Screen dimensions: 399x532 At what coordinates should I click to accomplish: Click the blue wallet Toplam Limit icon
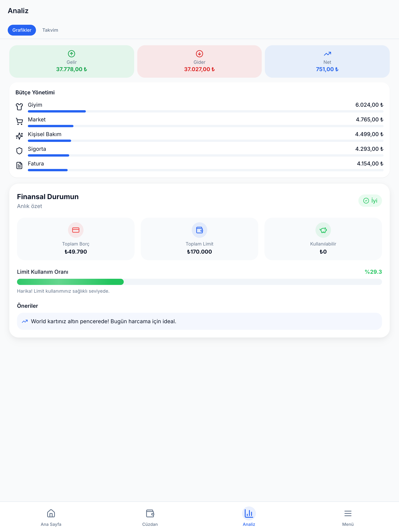199,230
